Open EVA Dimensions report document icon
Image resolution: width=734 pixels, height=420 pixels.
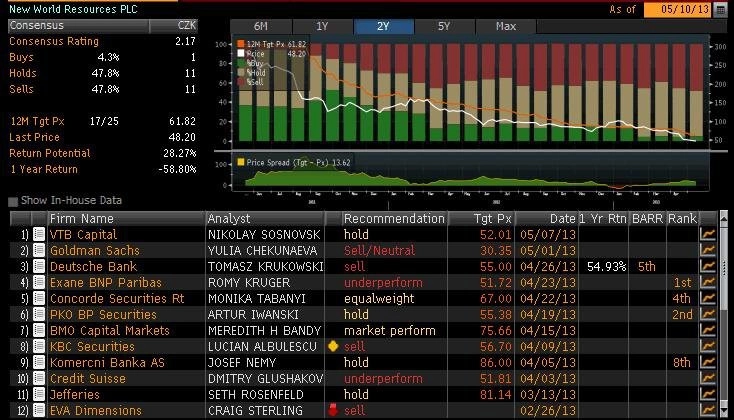(39, 410)
